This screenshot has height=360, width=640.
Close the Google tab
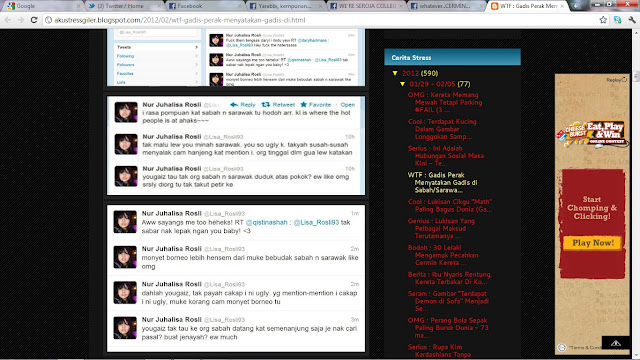78,6
